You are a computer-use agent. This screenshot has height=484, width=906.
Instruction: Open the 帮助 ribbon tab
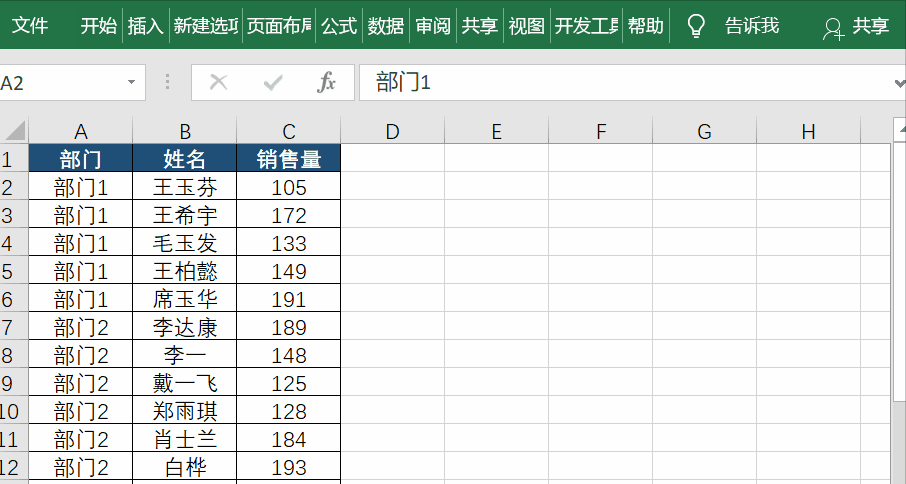click(x=646, y=25)
